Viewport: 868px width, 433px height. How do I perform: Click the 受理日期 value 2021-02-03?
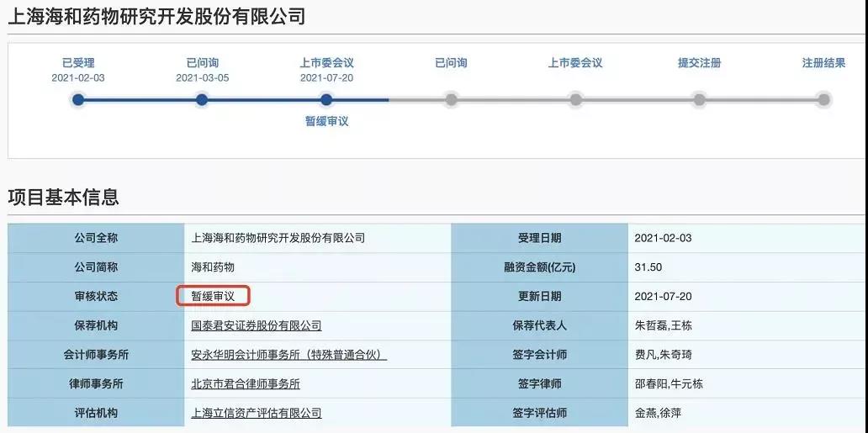coord(663,238)
